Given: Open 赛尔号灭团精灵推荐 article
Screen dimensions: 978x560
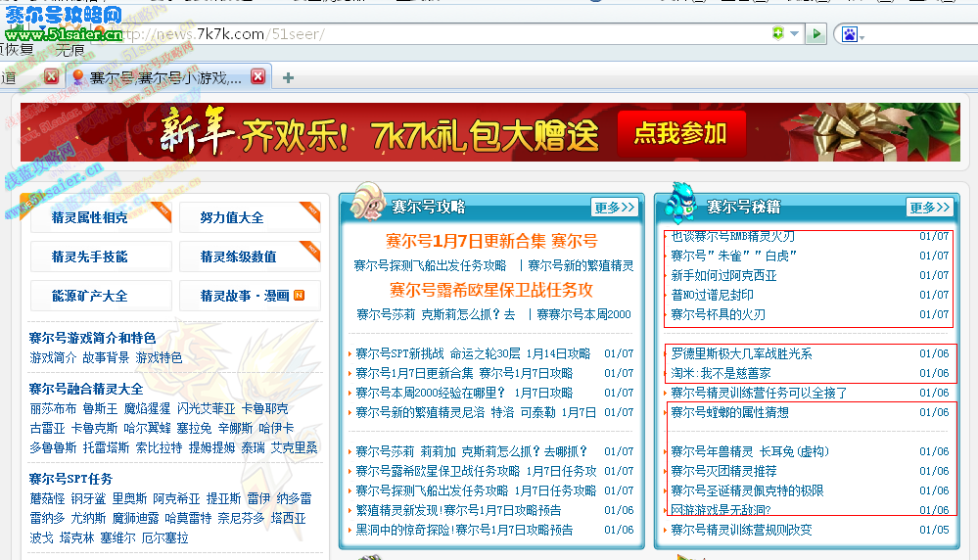Looking at the screenshot, I should (723, 471).
